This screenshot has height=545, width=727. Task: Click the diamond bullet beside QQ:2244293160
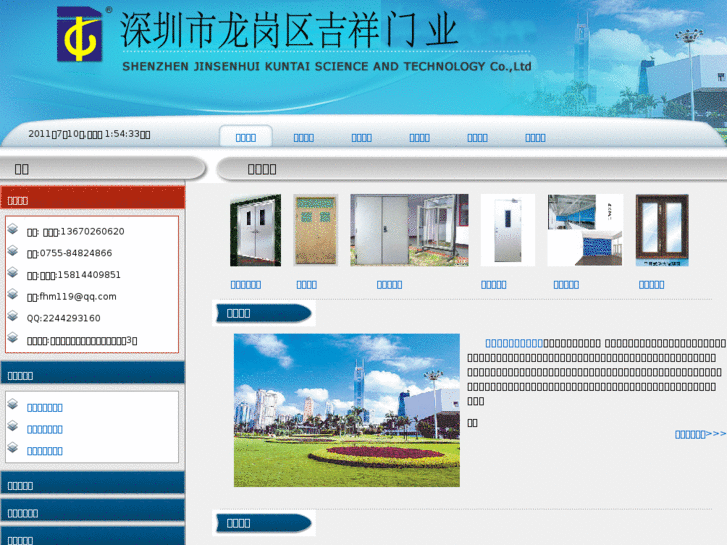tap(13, 316)
